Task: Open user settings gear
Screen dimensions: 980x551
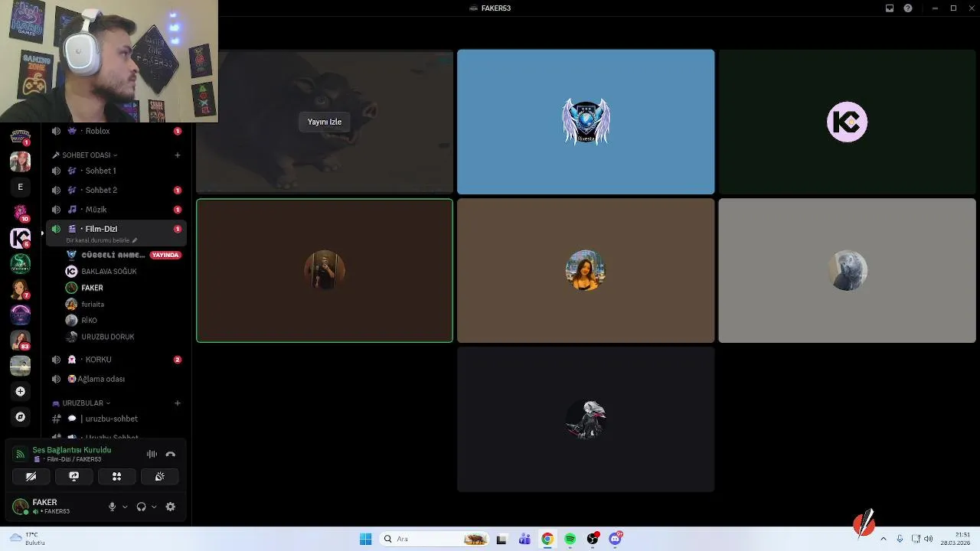Action: (x=170, y=507)
